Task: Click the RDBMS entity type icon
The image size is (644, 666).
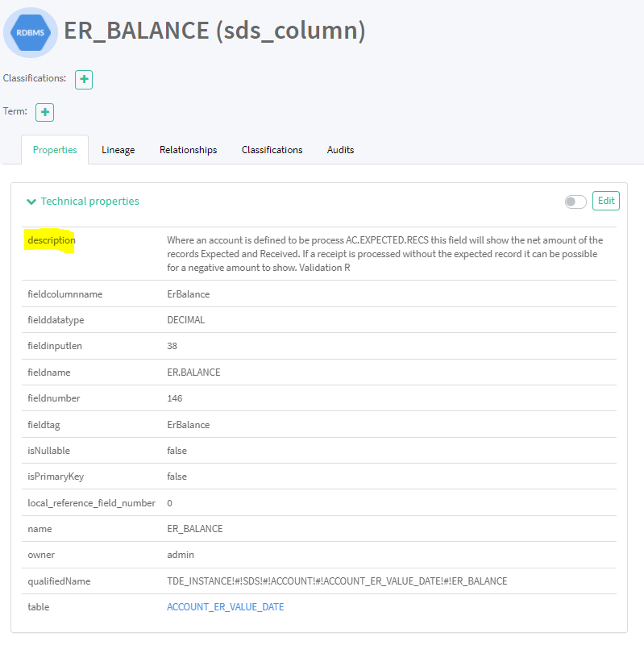Action: pos(31,32)
